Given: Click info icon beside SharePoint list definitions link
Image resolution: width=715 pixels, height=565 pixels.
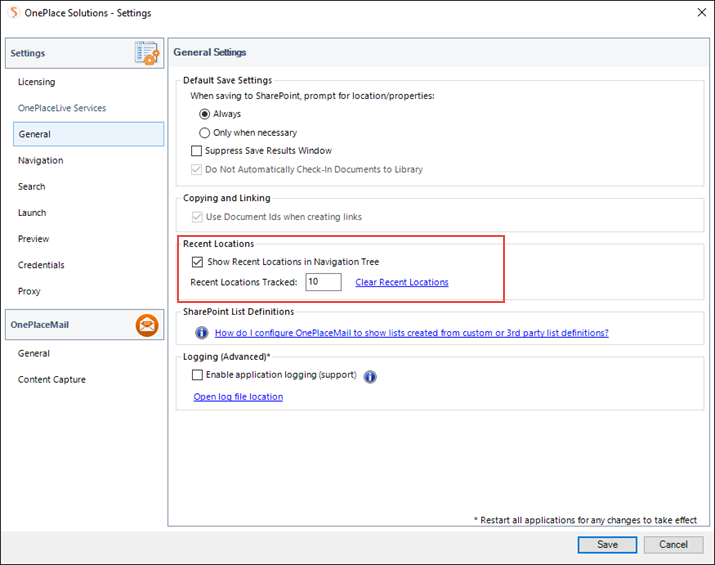Looking at the screenshot, I should click(x=202, y=333).
